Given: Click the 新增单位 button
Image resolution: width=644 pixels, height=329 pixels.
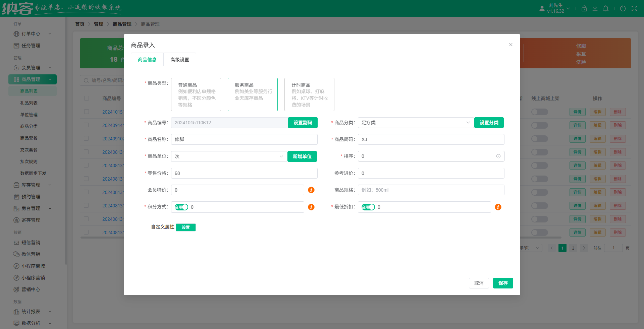Looking at the screenshot, I should (x=302, y=156).
